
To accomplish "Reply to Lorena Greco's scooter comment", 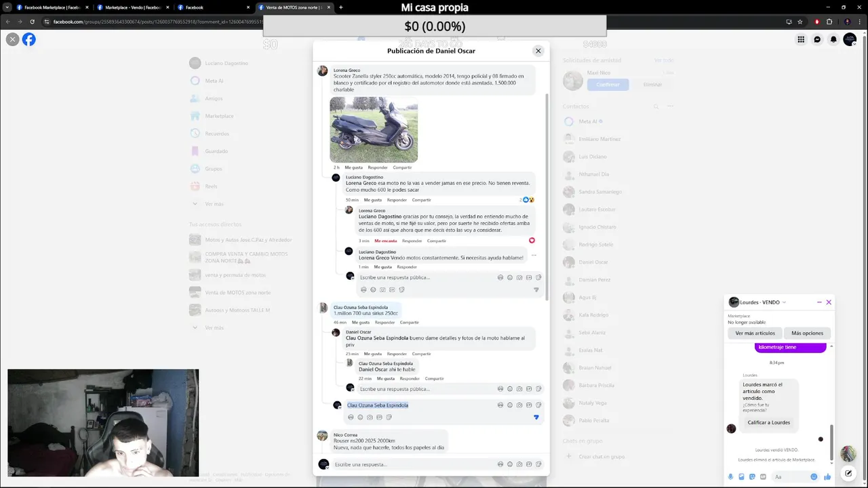I will point(378,167).
